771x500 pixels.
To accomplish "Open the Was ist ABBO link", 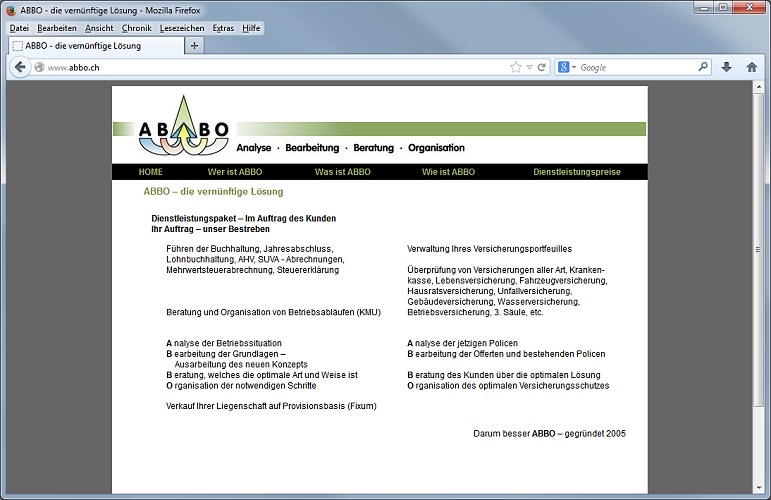I will pos(342,172).
